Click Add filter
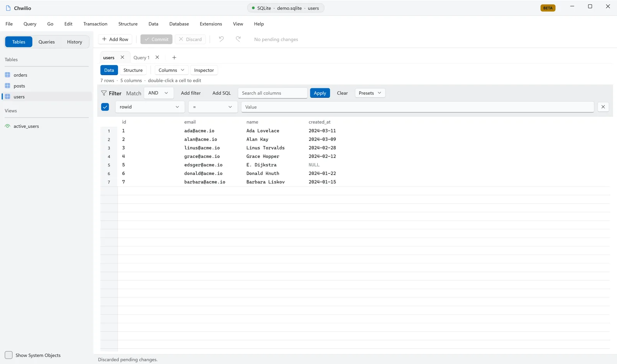This screenshot has width=617, height=364. tap(191, 93)
